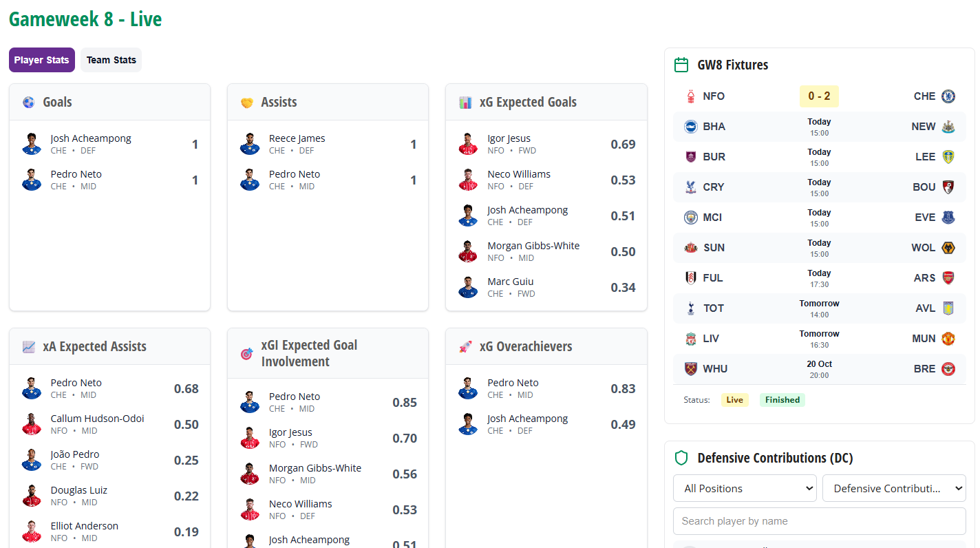Click the target icon beside xGI Expected Goal Involvement

point(247,354)
